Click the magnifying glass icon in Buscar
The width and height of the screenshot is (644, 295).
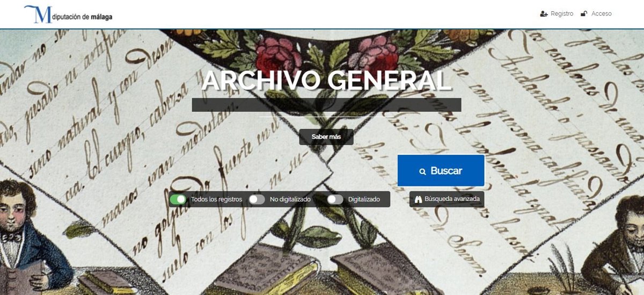pyautogui.click(x=423, y=171)
